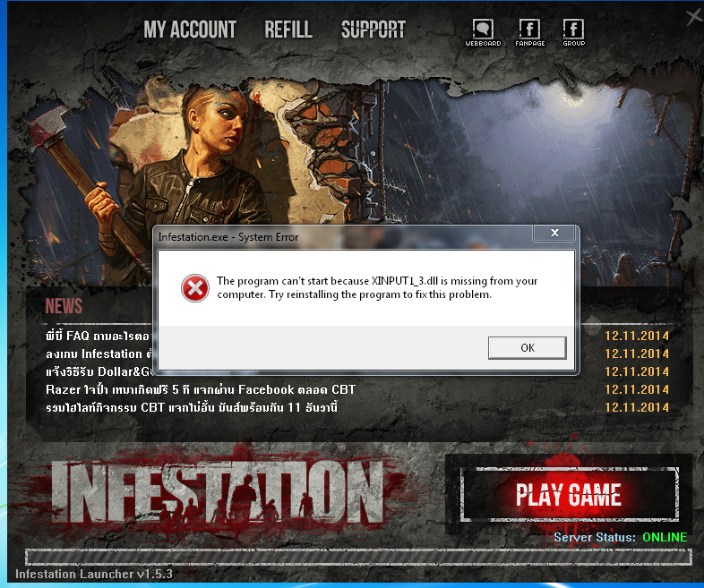Screen dimensions: 704x588
Task: Open the Facebook Group icon
Action: point(574,32)
